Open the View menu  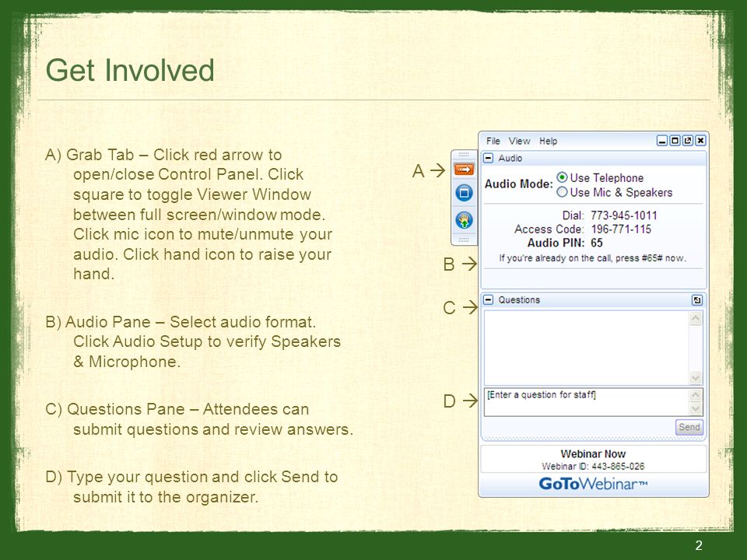tap(519, 141)
